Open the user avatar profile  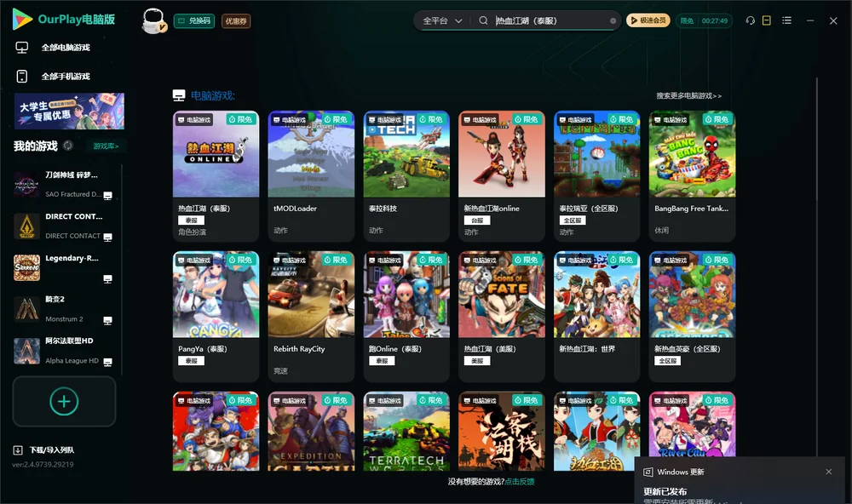[153, 20]
